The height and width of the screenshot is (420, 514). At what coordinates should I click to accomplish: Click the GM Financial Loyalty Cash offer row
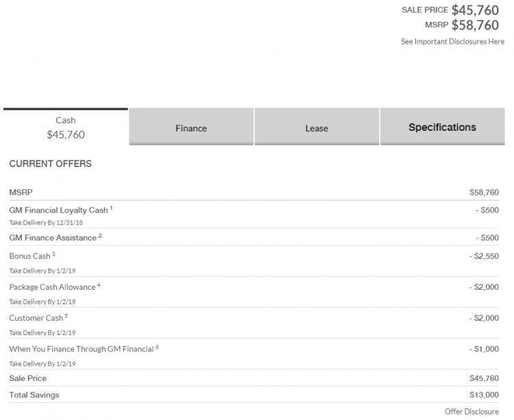pos(254,214)
